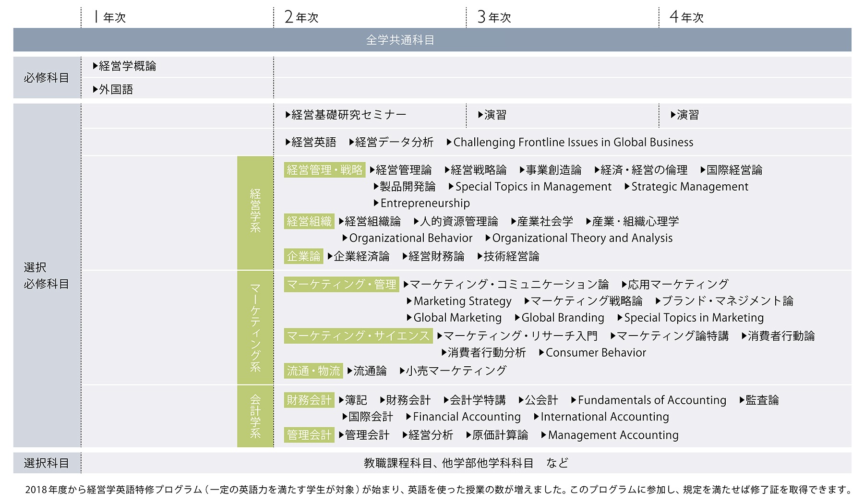Select 経営データ分析 course
Image resolution: width=864 pixels, height=504 pixels.
click(x=391, y=142)
